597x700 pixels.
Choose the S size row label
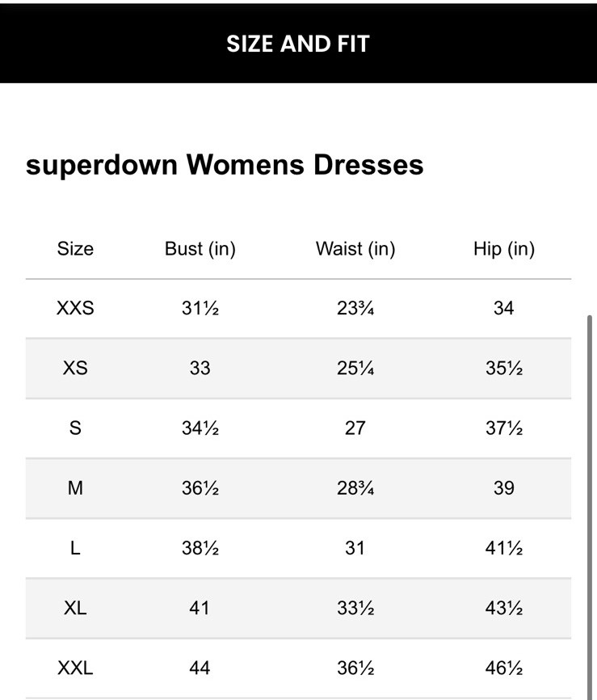tap(75, 428)
